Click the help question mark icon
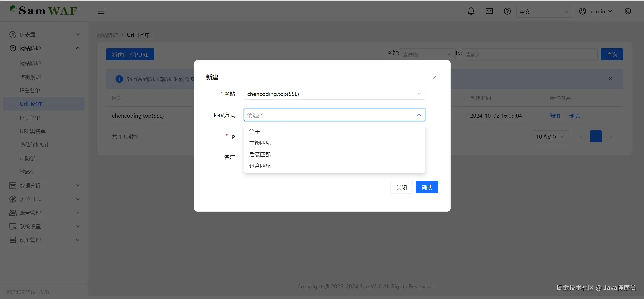Viewport: 644px width, 299px height. pyautogui.click(x=507, y=11)
